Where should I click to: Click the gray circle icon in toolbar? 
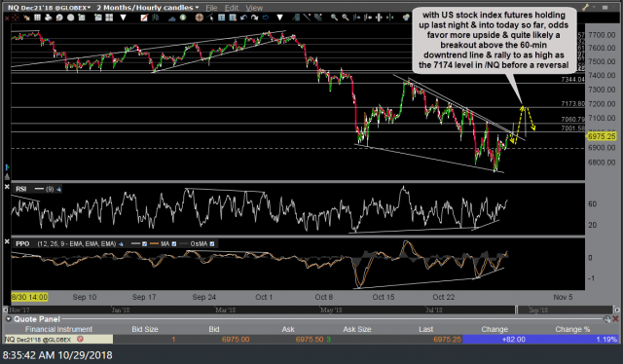[x=71, y=18]
